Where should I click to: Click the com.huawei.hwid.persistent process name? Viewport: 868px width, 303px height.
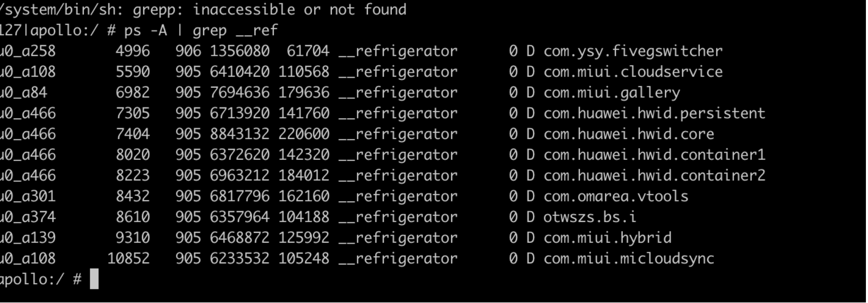(x=654, y=113)
